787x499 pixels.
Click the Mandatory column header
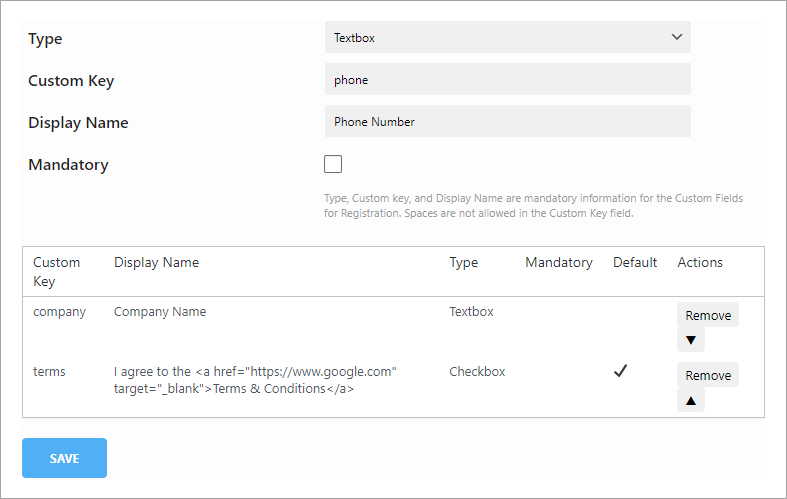(x=559, y=263)
